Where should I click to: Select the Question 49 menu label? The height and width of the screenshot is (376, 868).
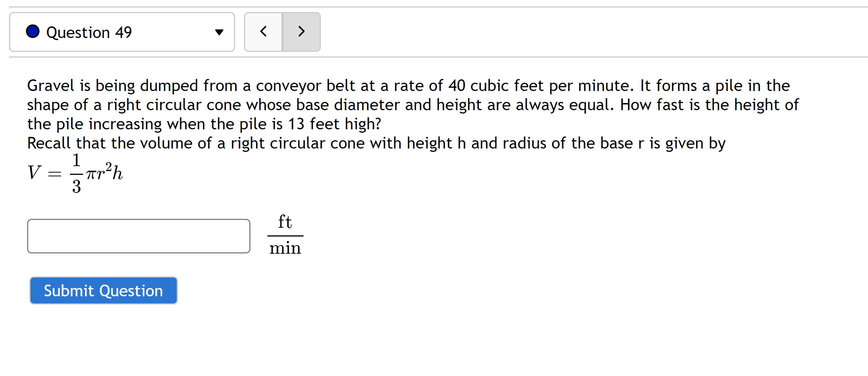click(x=89, y=32)
